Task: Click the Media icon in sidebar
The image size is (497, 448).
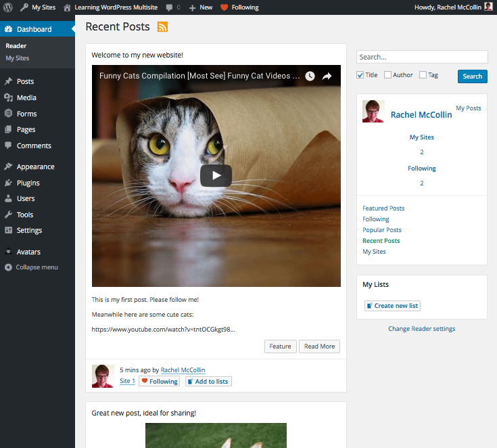Action: pyautogui.click(x=9, y=97)
